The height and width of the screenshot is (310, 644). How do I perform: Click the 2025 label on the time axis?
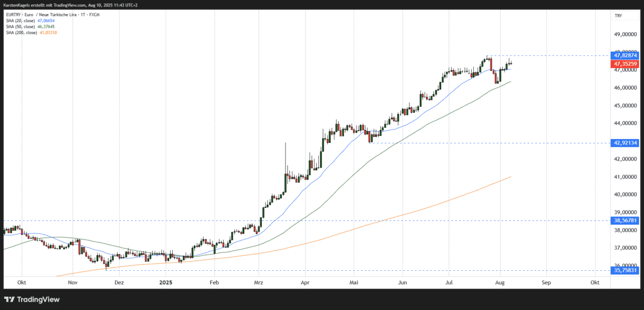[165, 282]
